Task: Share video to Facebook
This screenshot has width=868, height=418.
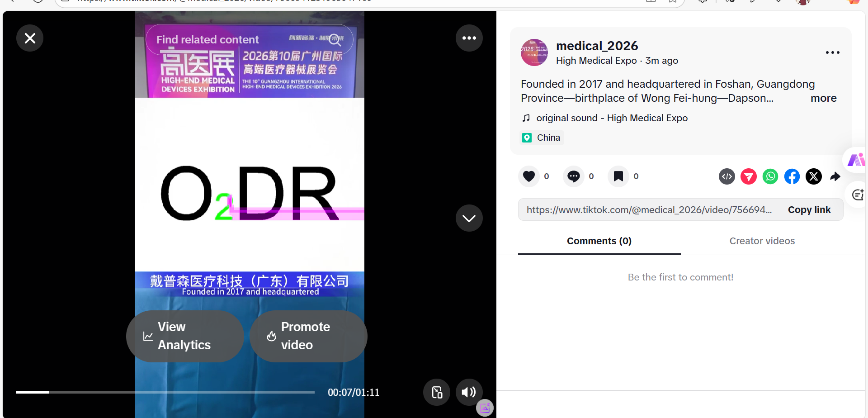Action: pos(792,176)
